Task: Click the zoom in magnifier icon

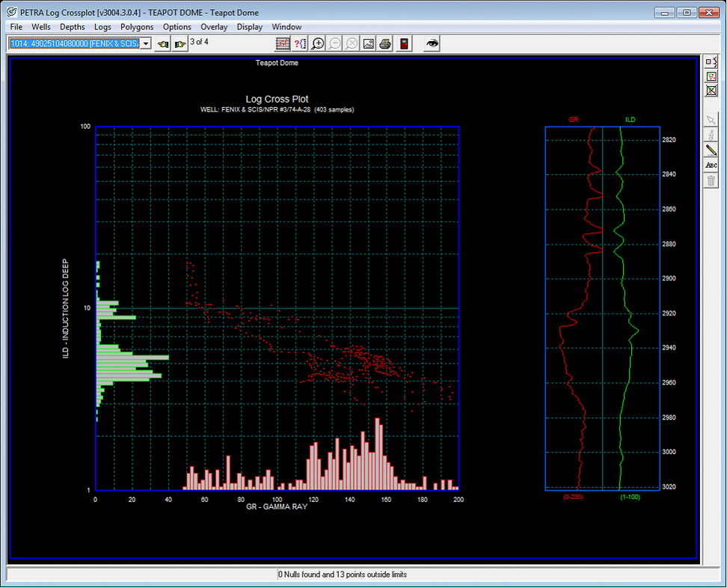Action: coord(318,44)
